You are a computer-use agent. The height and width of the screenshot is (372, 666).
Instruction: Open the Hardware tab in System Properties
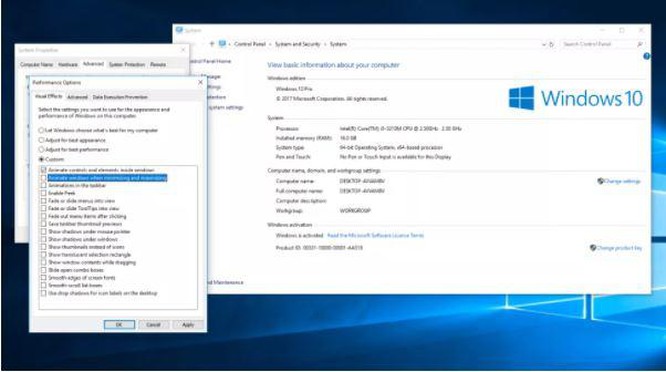[x=68, y=65]
